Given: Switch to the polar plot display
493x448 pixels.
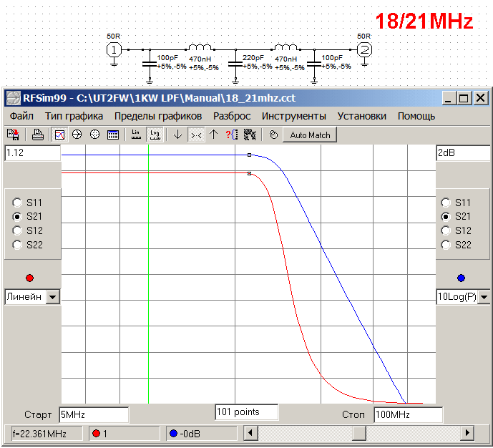Looking at the screenshot, I should click(x=94, y=135).
